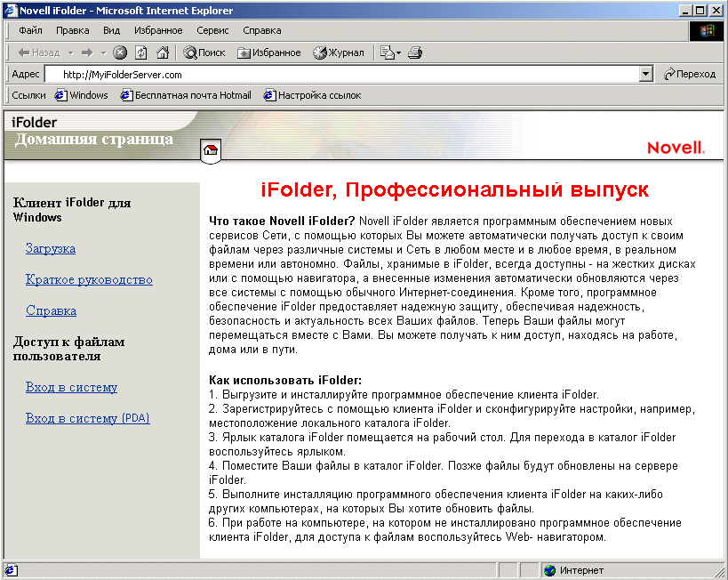The image size is (728, 580).
Task: Open the Избранное menu in menu bar
Action: tap(158, 30)
